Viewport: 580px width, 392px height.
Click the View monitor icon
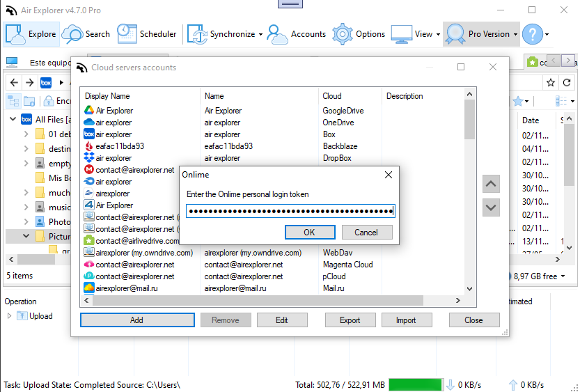tap(401, 34)
